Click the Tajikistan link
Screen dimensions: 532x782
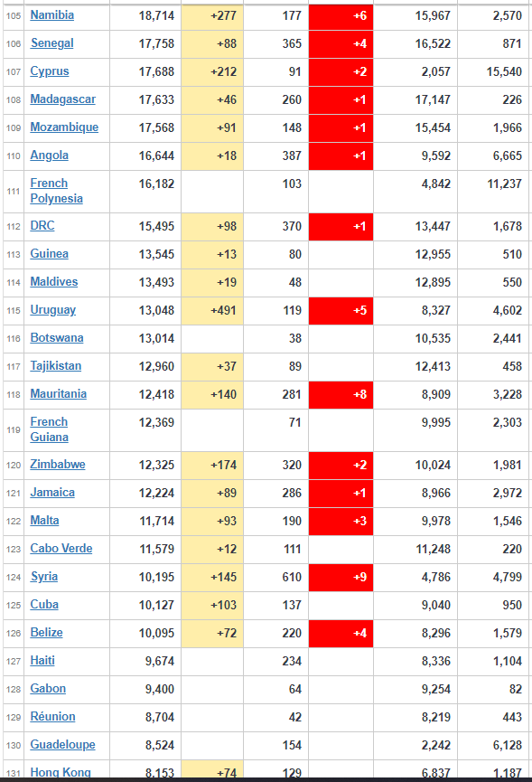pyautogui.click(x=56, y=365)
